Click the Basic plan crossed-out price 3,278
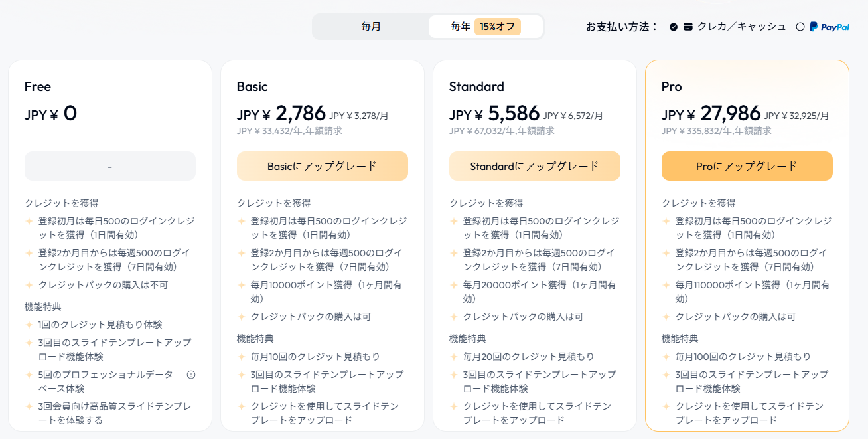The height and width of the screenshot is (439, 868). tap(353, 115)
